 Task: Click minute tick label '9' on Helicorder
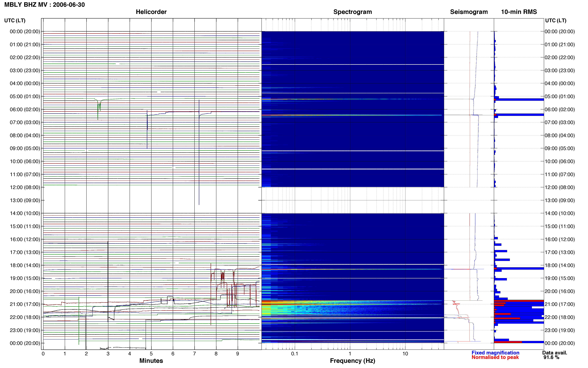coord(237,354)
